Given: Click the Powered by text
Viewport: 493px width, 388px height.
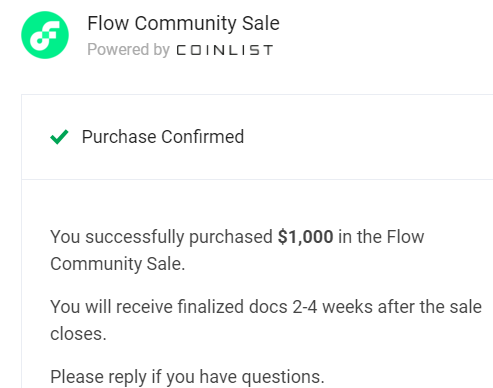Looking at the screenshot, I should pos(128,50).
